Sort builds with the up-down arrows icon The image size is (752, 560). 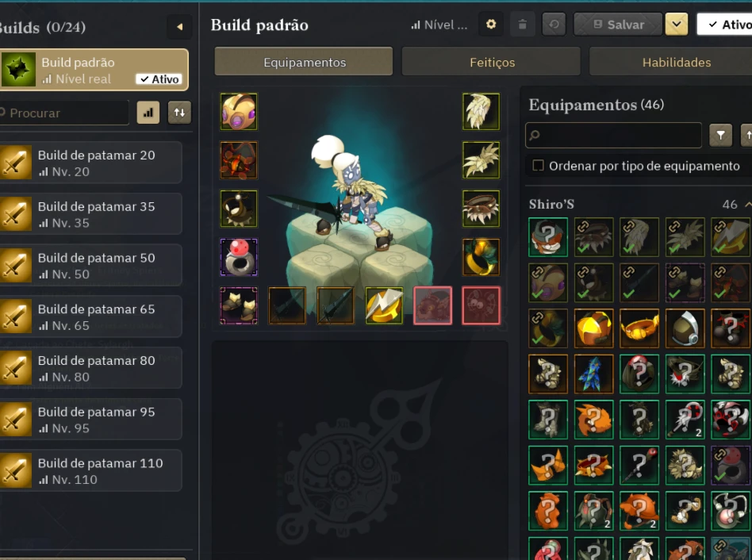click(x=179, y=113)
